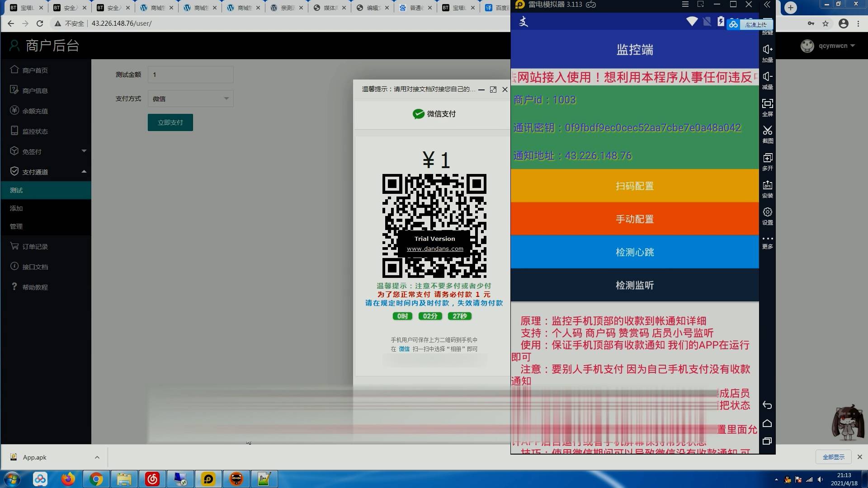868x488 pixels.
Task: Click the 检测监听 button
Action: (x=635, y=285)
